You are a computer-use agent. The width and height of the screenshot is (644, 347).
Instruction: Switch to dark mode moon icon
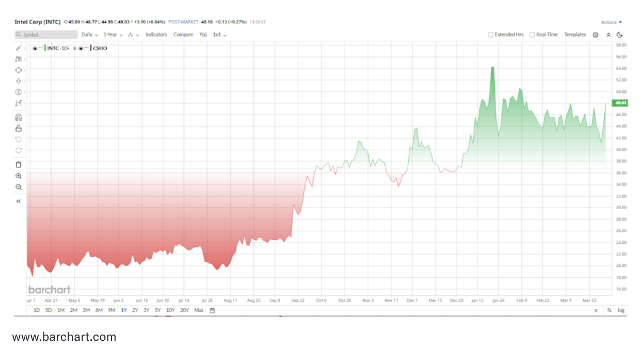point(620,35)
